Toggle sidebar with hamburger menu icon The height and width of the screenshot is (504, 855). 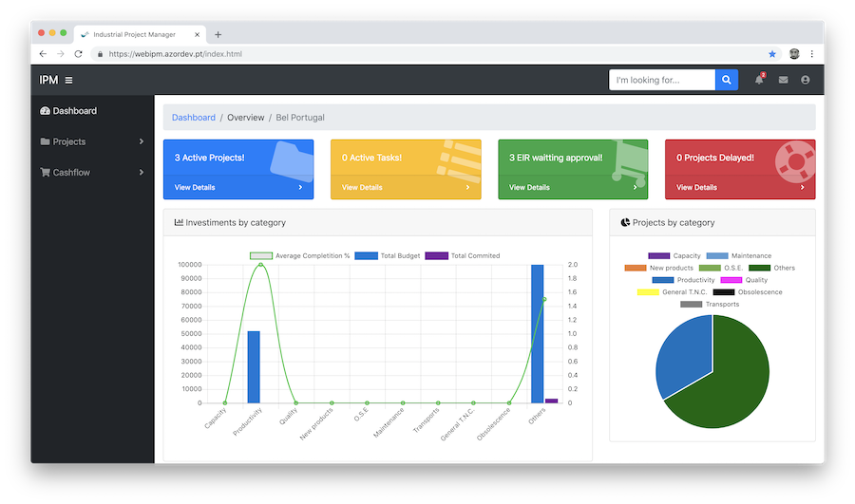coord(68,81)
